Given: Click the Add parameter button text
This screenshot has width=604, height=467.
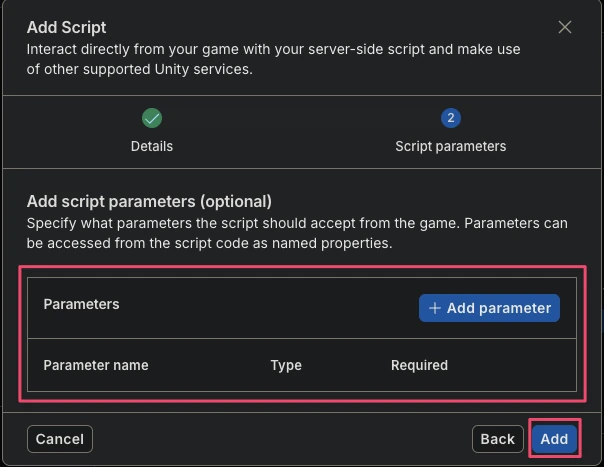Looking at the screenshot, I should coord(499,308).
